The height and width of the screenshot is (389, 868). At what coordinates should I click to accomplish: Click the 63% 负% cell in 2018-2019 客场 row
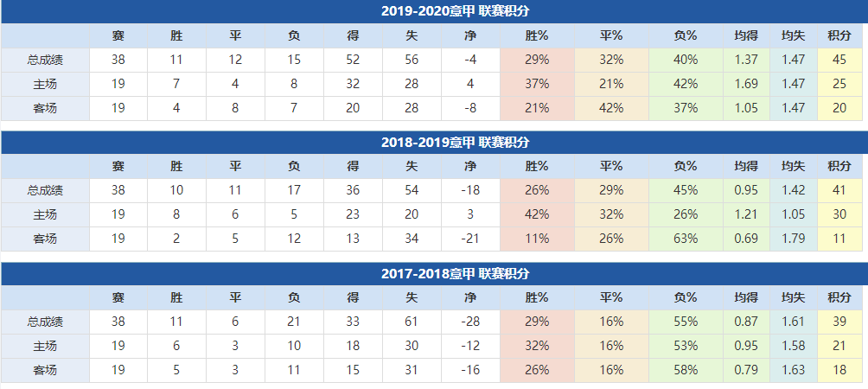click(x=686, y=239)
